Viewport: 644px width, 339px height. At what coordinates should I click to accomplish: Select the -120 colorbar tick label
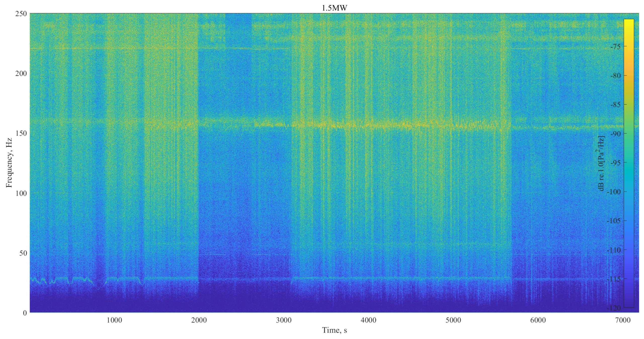coord(614,308)
